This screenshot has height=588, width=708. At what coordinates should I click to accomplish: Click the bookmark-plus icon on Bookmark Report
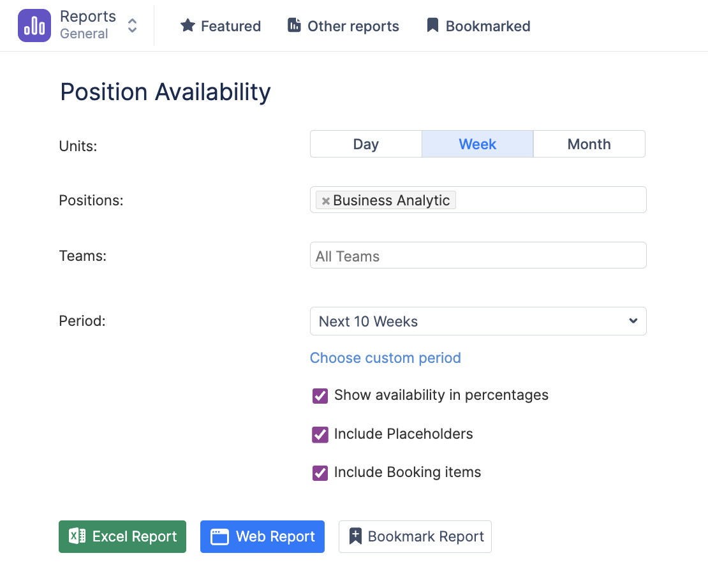click(355, 536)
